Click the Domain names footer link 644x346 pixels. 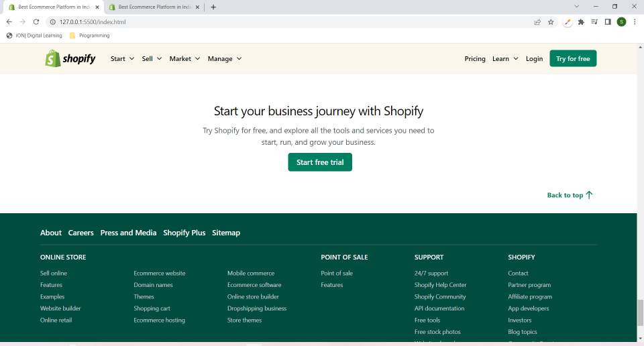click(x=153, y=285)
